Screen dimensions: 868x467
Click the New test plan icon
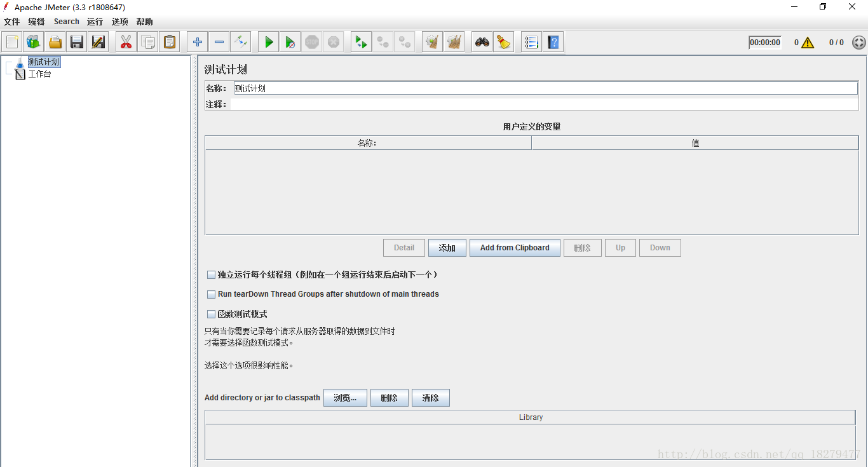12,42
